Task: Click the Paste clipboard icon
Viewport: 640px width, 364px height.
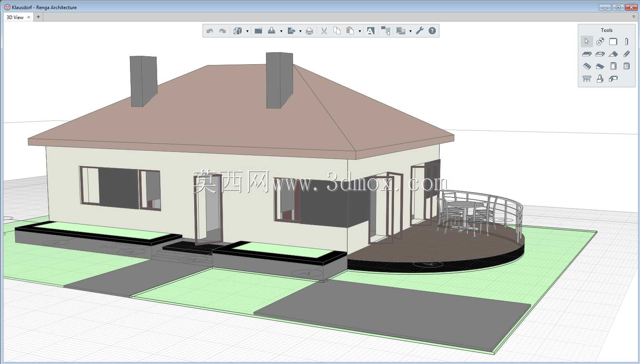Action: [350, 31]
